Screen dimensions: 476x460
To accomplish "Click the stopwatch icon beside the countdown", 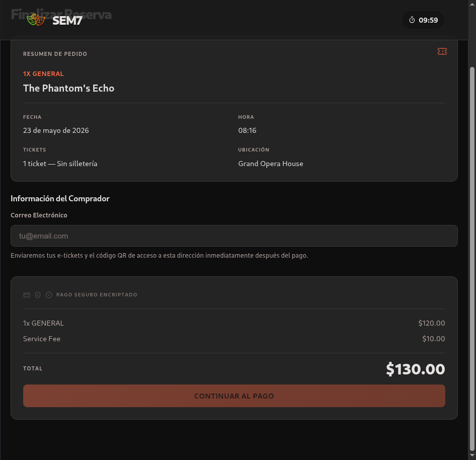I will (x=412, y=20).
